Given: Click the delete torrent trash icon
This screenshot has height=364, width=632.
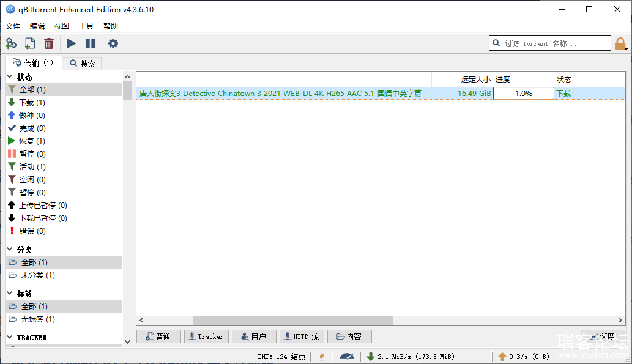Looking at the screenshot, I should pyautogui.click(x=49, y=43).
